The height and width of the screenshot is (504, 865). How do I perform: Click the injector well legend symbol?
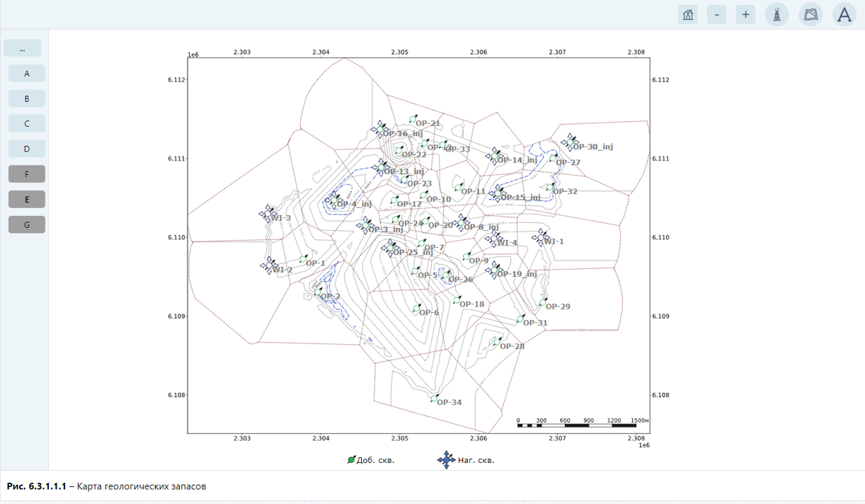(x=446, y=459)
